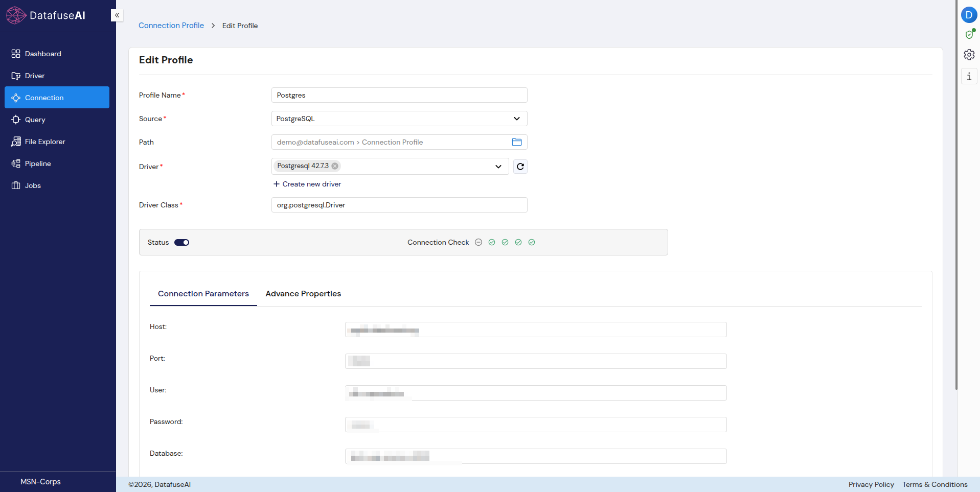Image resolution: width=980 pixels, height=492 pixels.
Task: Click Edit Profile breadcrumb text
Action: [240, 26]
